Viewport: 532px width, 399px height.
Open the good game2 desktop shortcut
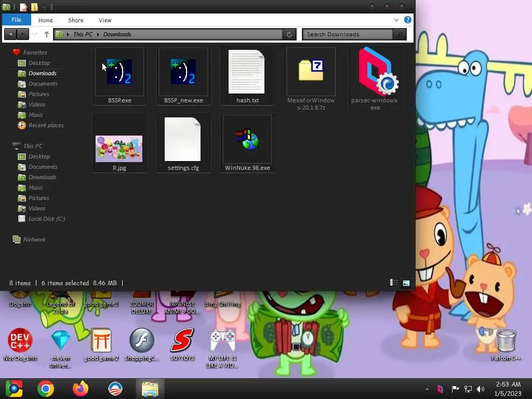pos(101,344)
